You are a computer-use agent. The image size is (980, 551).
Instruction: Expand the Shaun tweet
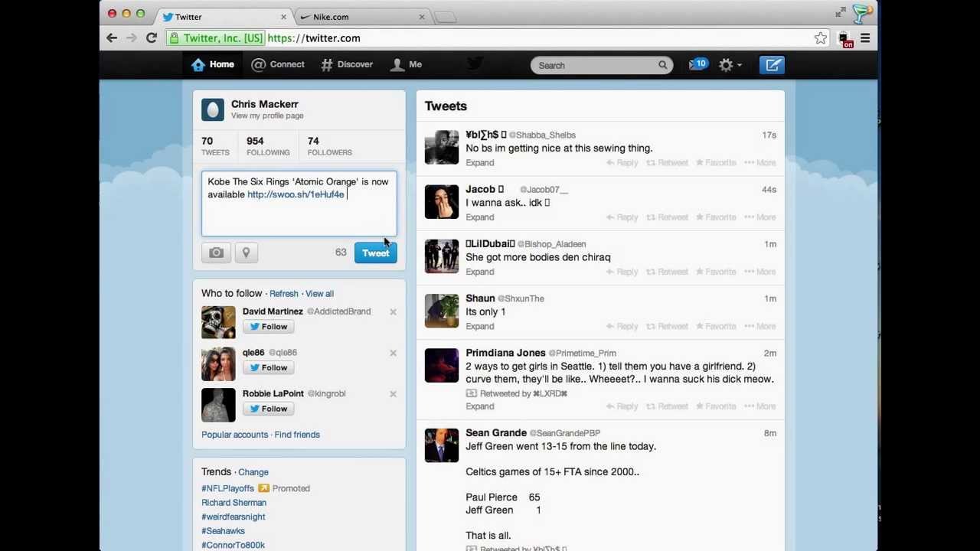(x=479, y=327)
